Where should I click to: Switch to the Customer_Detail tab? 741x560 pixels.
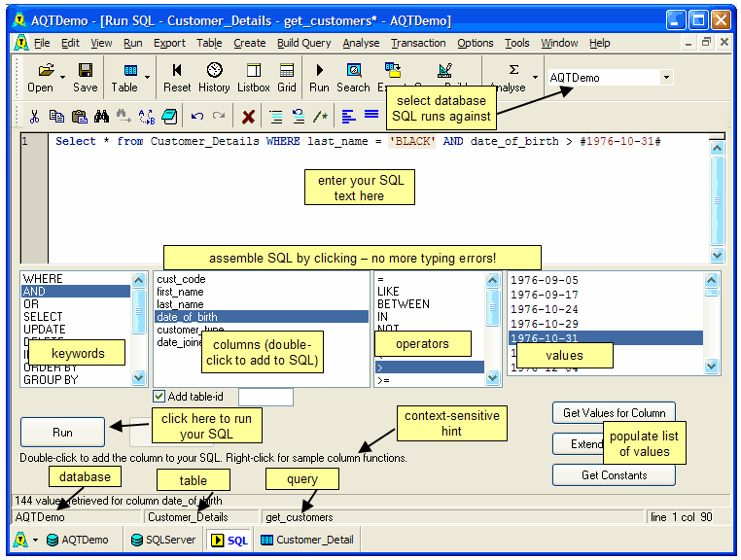(x=307, y=540)
